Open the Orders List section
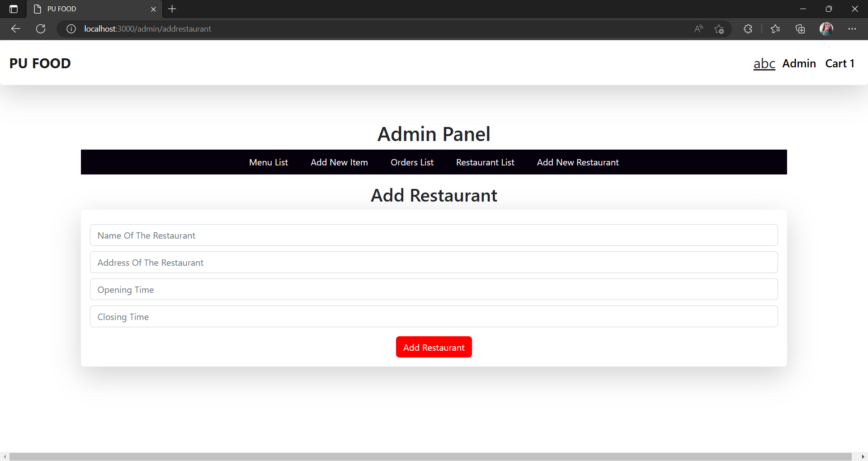868x461 pixels. (x=412, y=162)
